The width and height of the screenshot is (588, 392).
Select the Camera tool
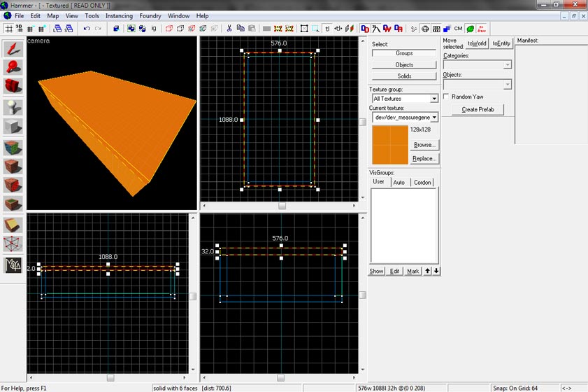[13, 86]
